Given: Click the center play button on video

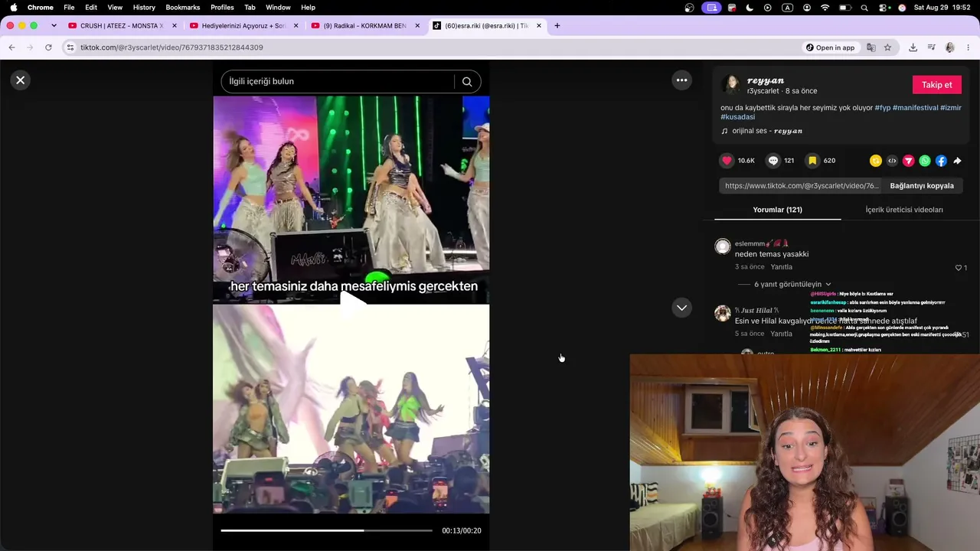Looking at the screenshot, I should click(351, 305).
